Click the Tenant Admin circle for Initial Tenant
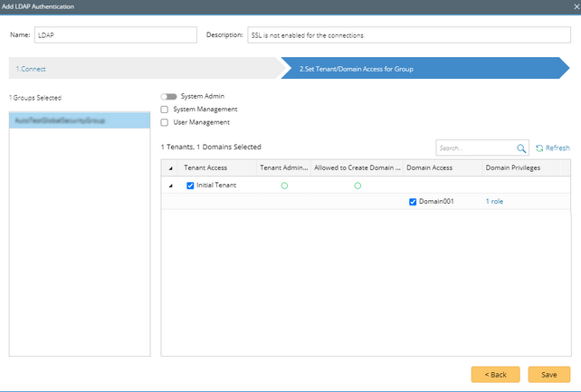 point(284,186)
